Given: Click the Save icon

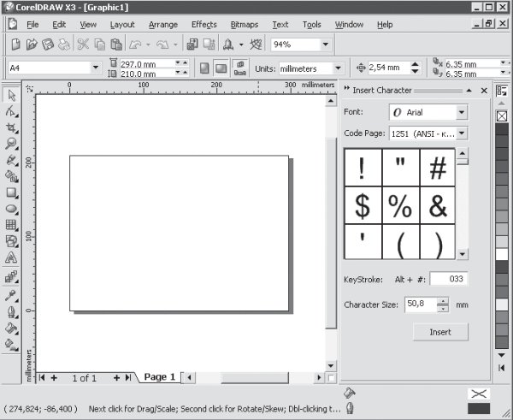Looking at the screenshot, I should point(48,44).
